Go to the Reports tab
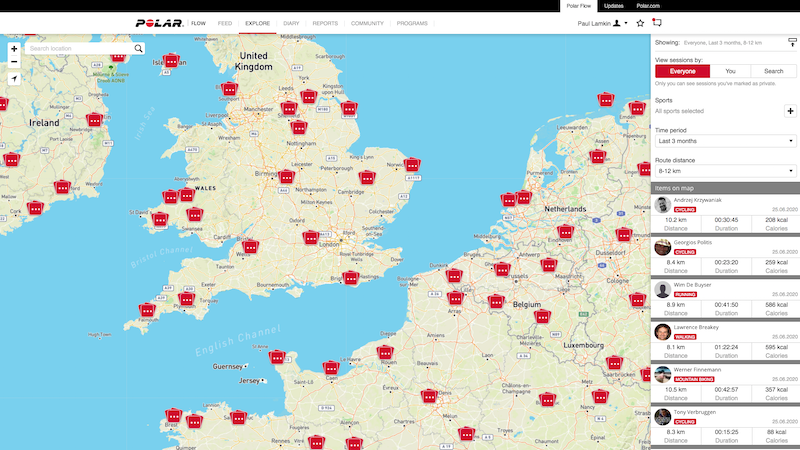 pyautogui.click(x=325, y=23)
